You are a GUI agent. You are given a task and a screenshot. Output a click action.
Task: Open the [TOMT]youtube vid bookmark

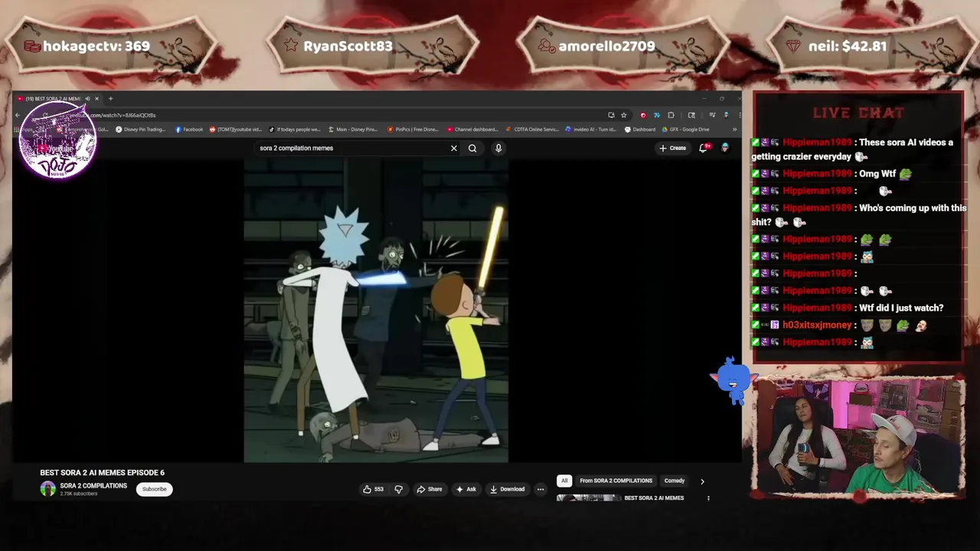[237, 129]
